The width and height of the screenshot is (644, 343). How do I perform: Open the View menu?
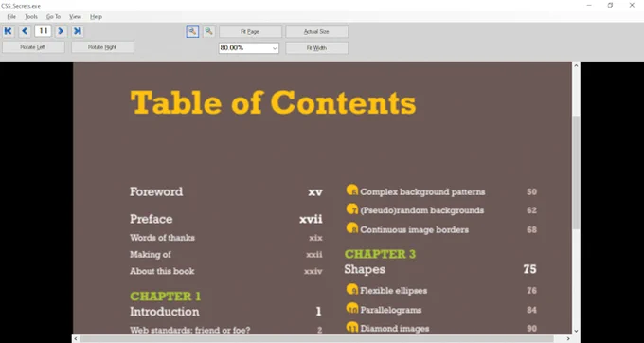tap(75, 17)
